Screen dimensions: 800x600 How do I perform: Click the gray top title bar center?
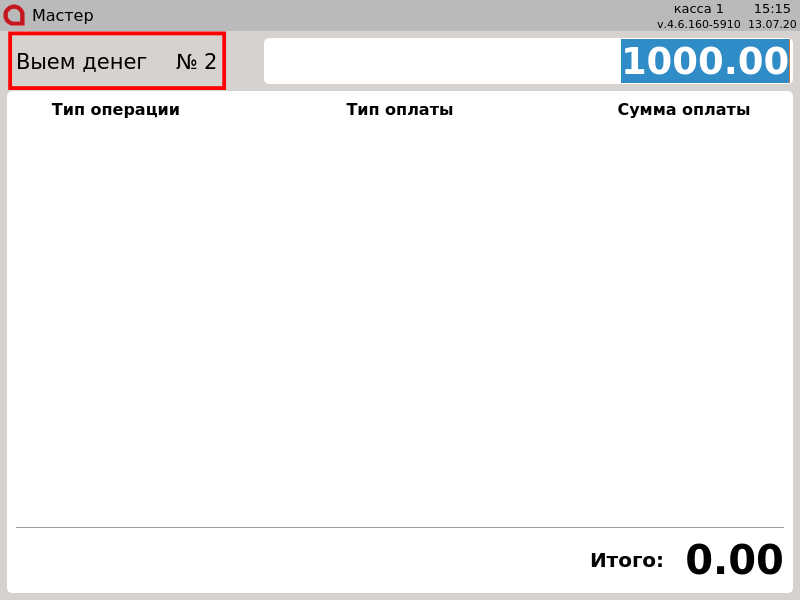tap(400, 15)
